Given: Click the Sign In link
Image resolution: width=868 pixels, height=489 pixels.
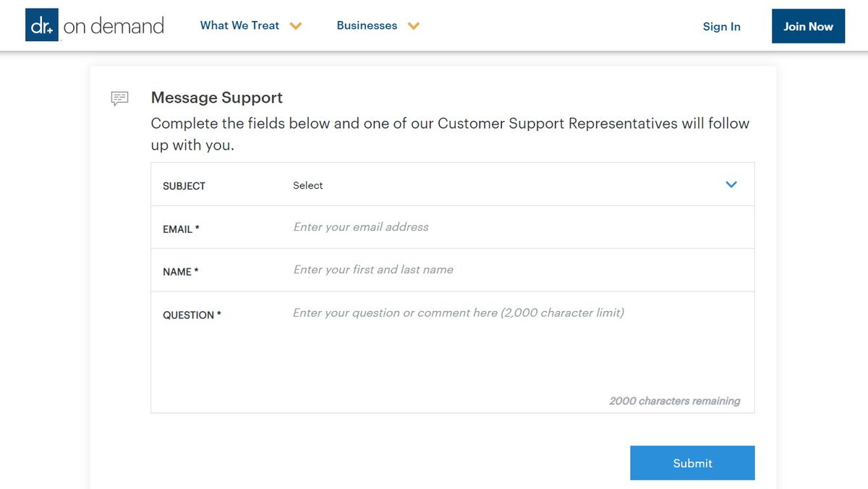Looking at the screenshot, I should (721, 27).
